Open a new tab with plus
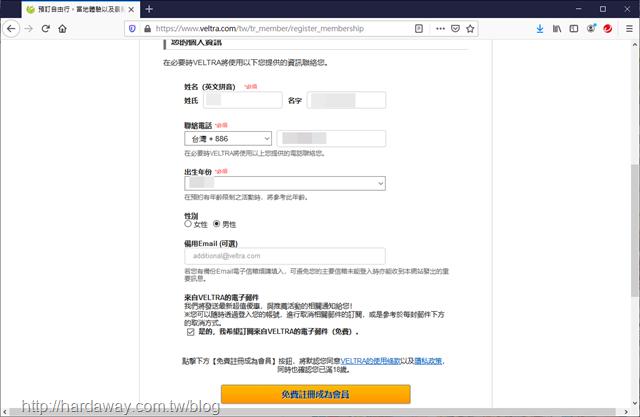The height and width of the screenshot is (417, 640). 149,9
